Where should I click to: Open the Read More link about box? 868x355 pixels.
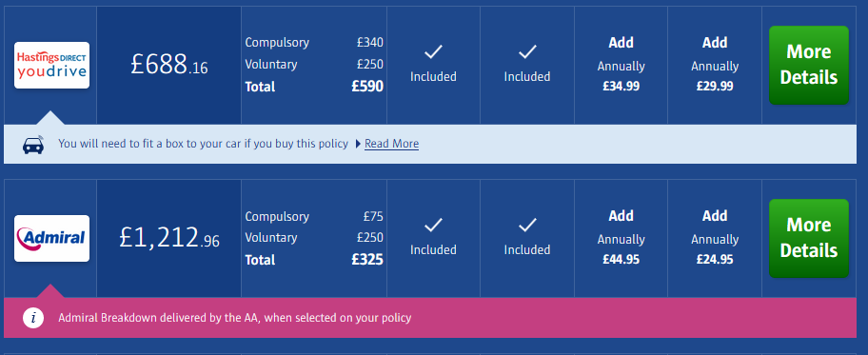click(391, 144)
